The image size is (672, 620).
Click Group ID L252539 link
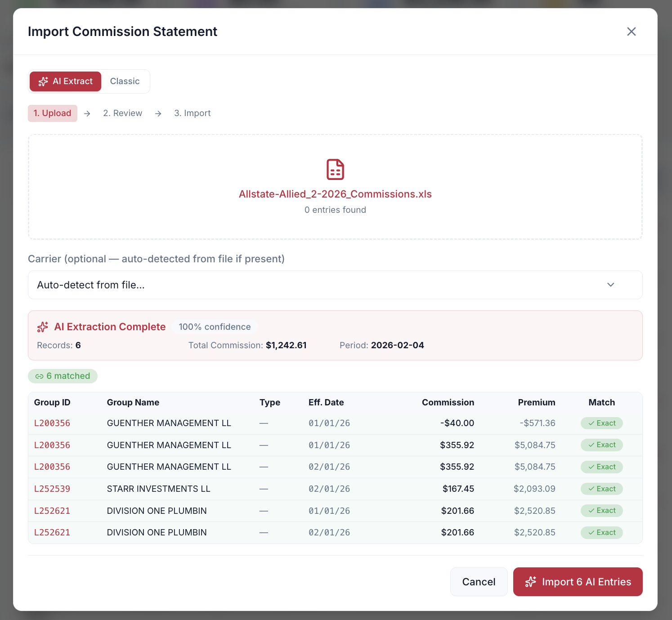coord(52,489)
